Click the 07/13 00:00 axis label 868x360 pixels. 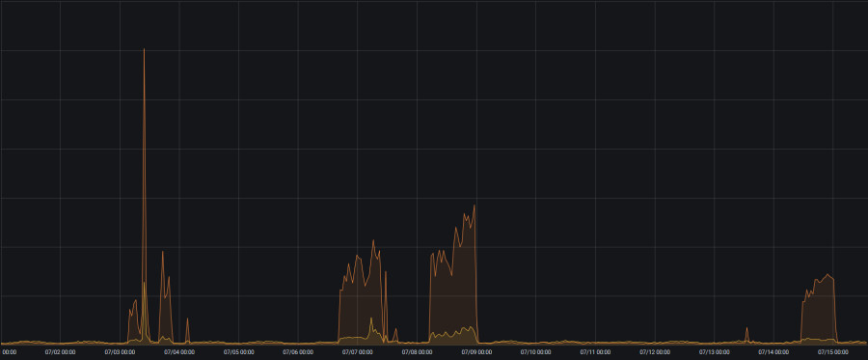(x=714, y=351)
